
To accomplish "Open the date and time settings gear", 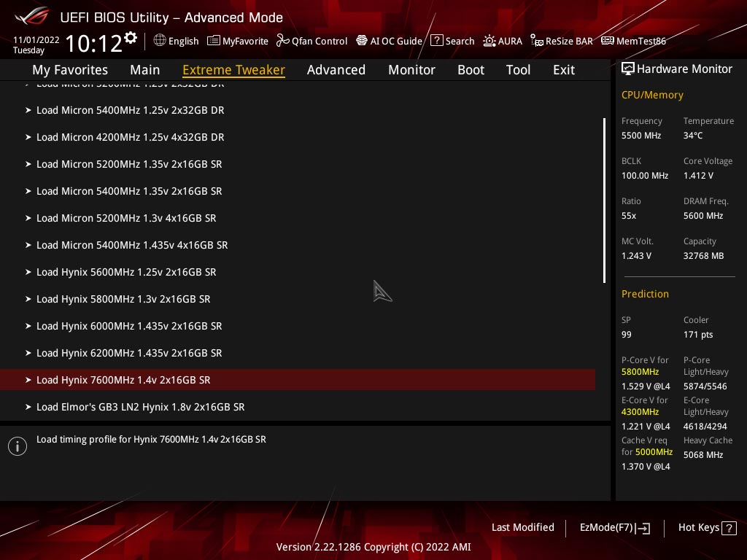I will (x=131, y=38).
